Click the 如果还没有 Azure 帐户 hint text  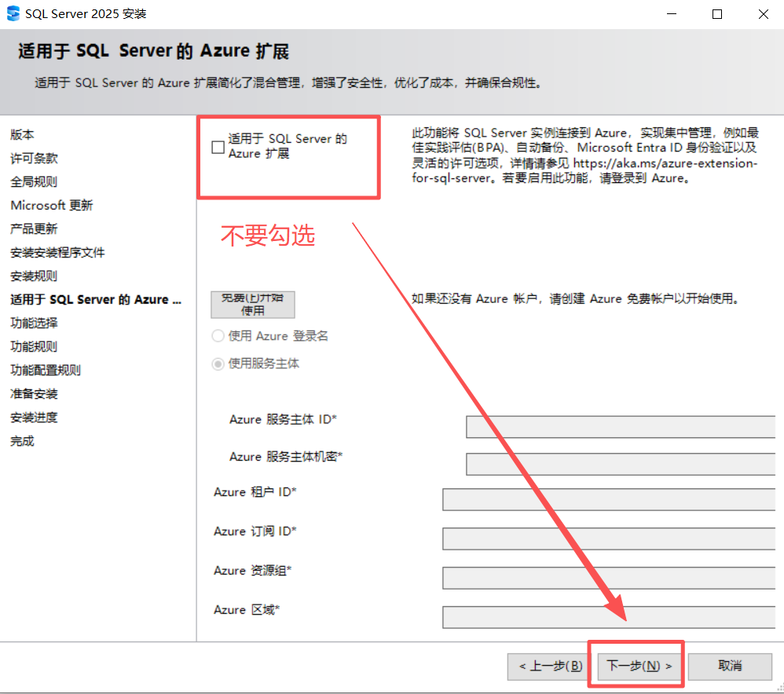576,299
